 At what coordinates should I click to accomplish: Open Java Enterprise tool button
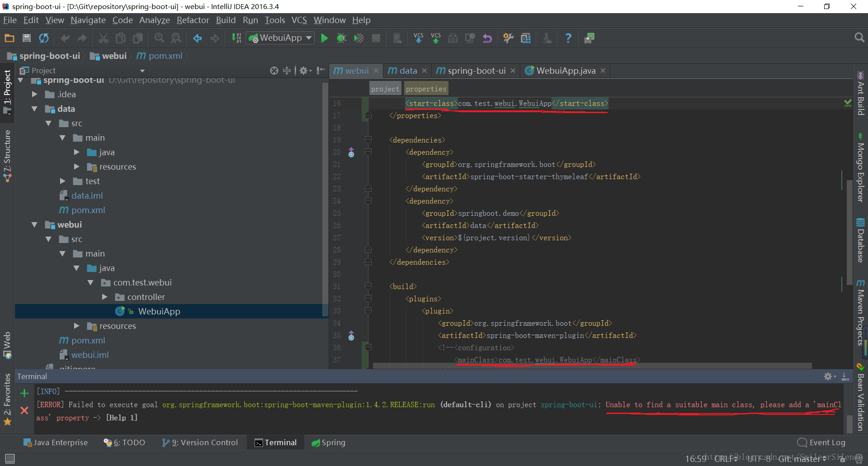coord(56,442)
